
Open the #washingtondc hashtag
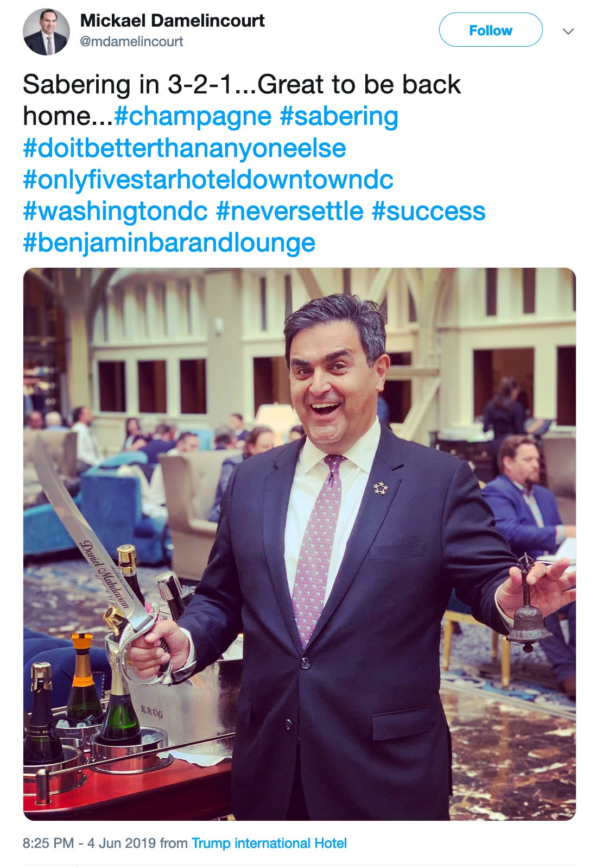[x=115, y=211]
